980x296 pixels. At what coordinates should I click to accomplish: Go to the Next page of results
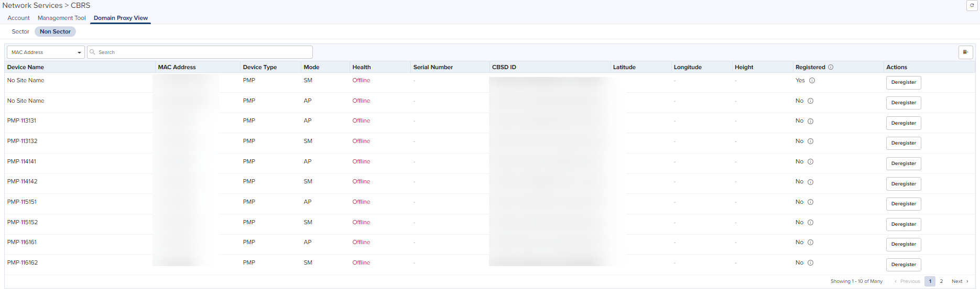[960, 281]
